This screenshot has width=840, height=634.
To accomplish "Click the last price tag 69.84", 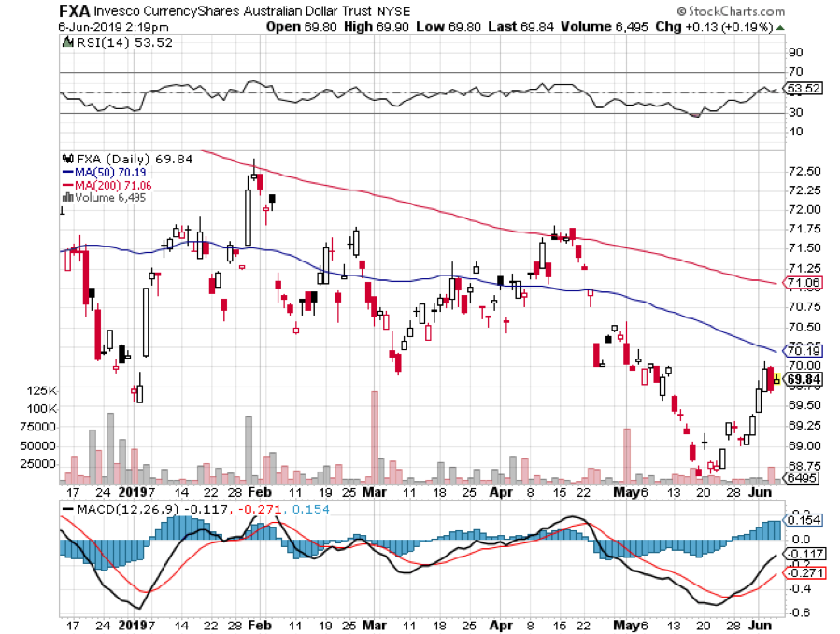I will pyautogui.click(x=803, y=380).
